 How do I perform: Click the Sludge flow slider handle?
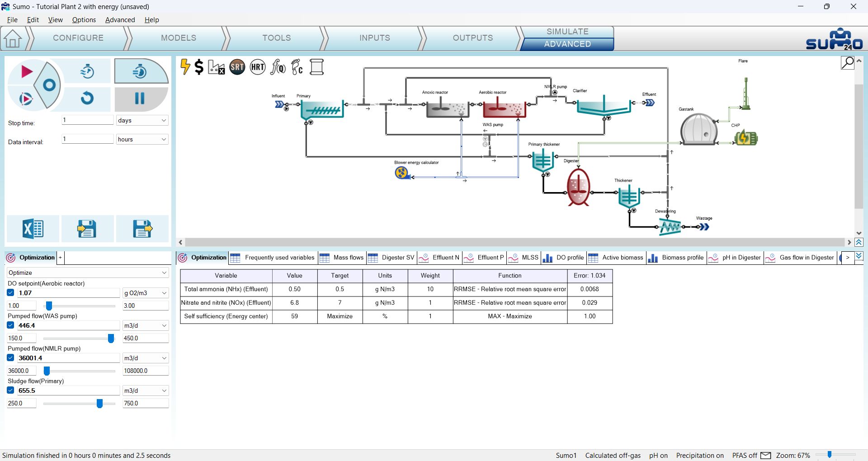[x=99, y=403]
